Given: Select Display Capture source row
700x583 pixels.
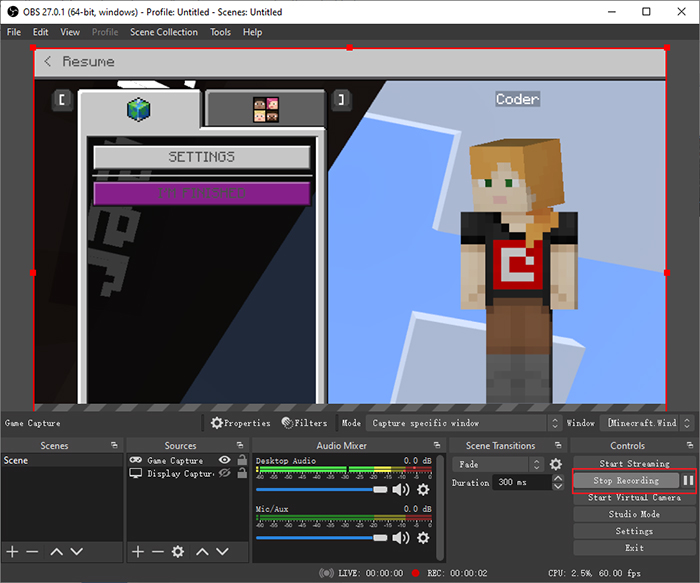Looking at the screenshot, I should [x=188, y=473].
